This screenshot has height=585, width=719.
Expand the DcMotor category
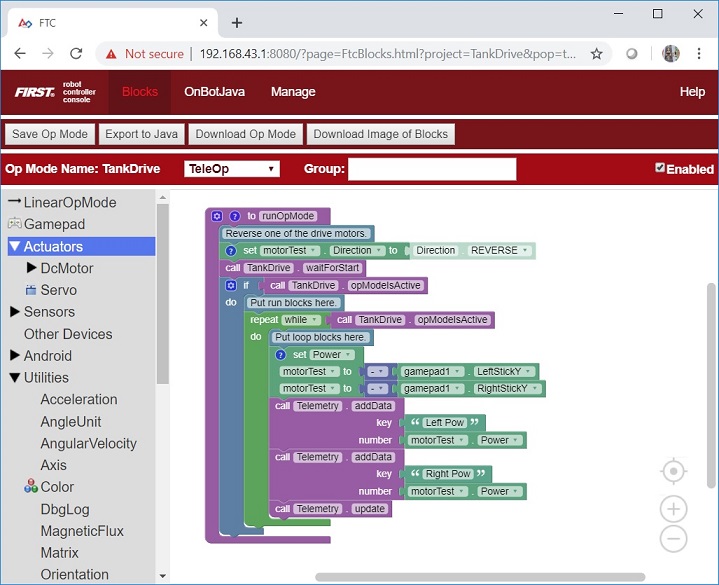[x=32, y=268]
